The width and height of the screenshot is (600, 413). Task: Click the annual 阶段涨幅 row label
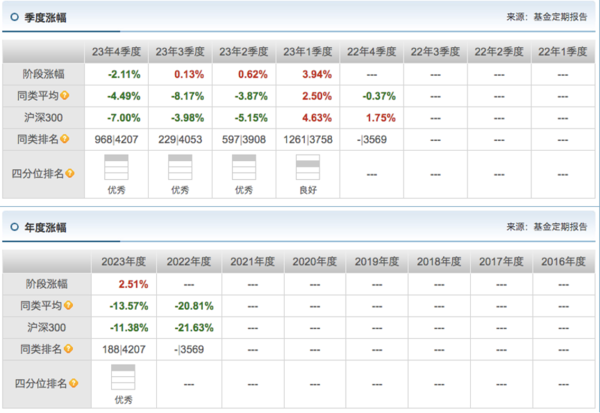[x=47, y=284]
